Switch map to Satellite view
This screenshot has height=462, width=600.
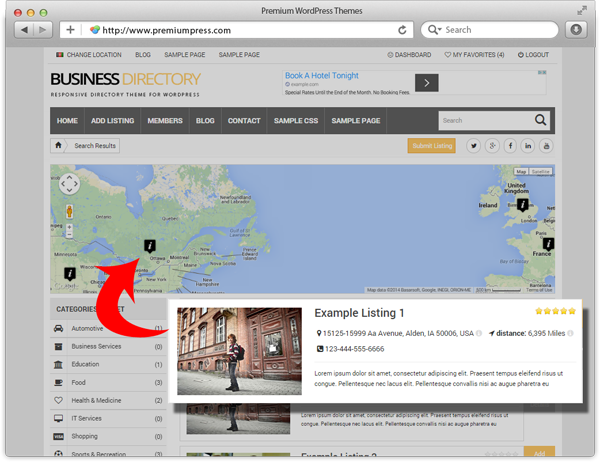tap(540, 172)
